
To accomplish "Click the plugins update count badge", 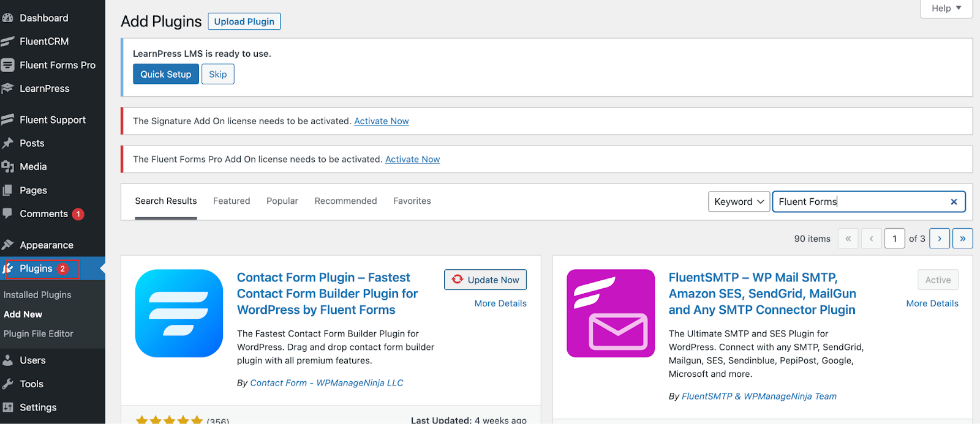I will click(62, 269).
